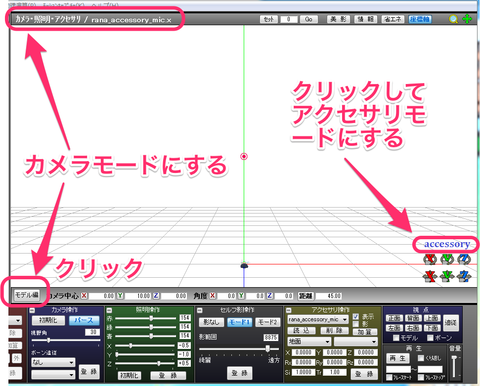Click the green Y rotation handle icon
This screenshot has height=386, width=480.
(x=447, y=259)
